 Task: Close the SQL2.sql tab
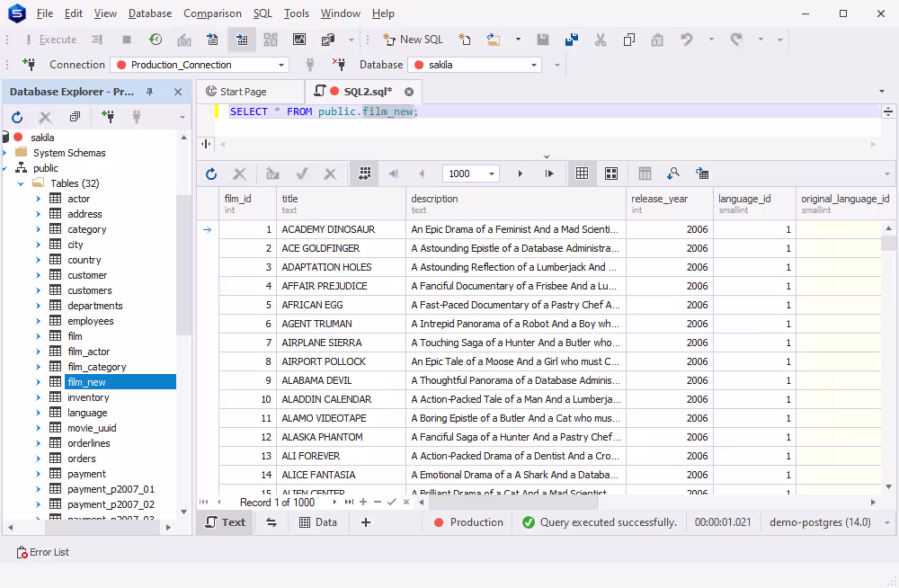(409, 92)
